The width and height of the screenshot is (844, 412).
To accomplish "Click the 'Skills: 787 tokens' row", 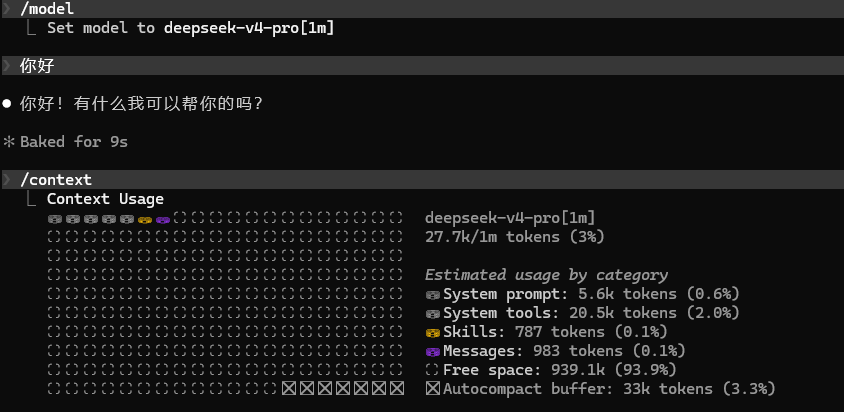I will [546, 332].
